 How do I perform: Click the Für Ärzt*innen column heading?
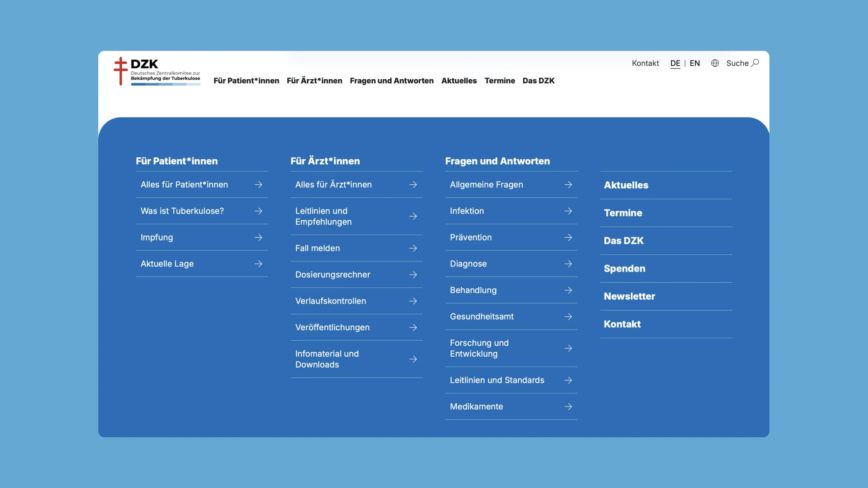[x=325, y=161]
